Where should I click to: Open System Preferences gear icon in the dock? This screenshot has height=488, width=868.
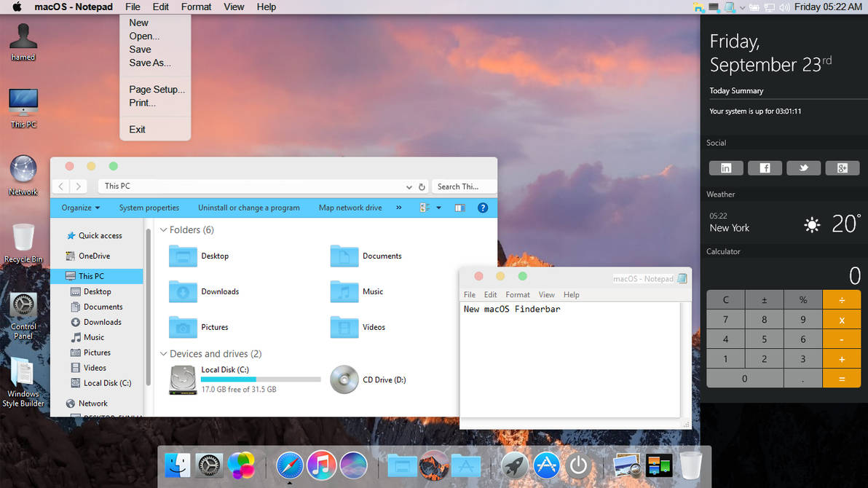[x=209, y=465]
